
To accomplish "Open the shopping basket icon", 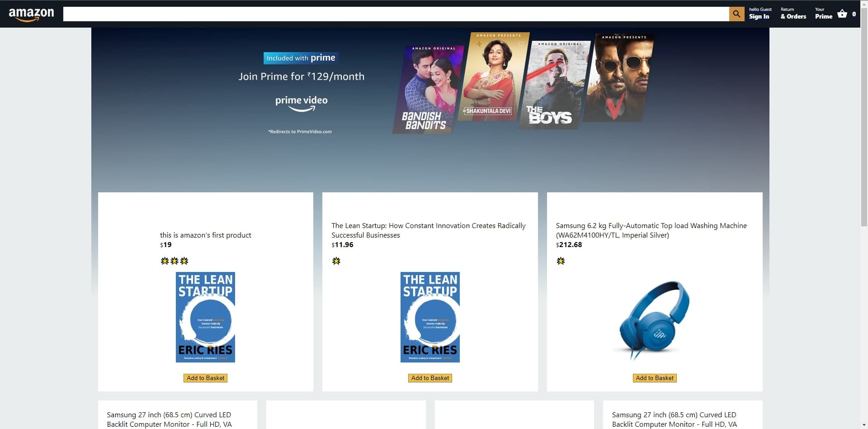I will (x=842, y=14).
